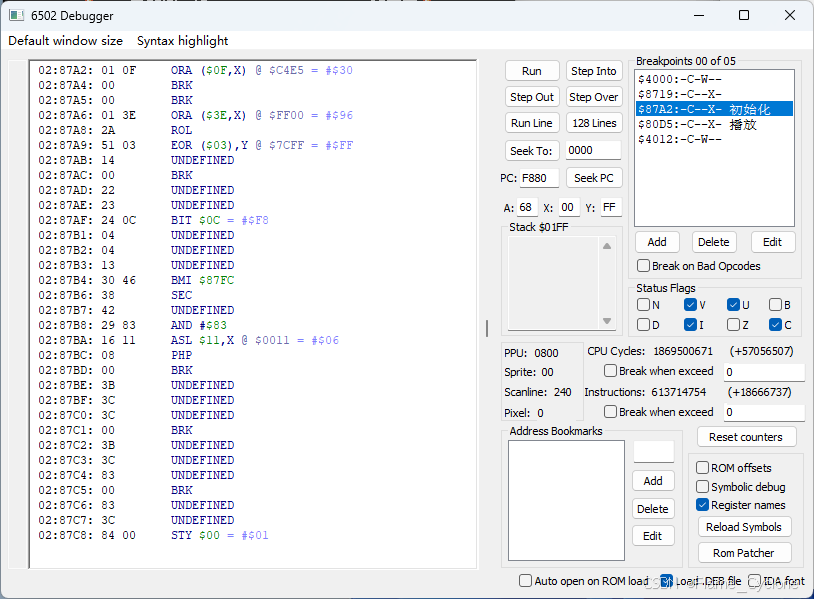Click disassembly line 02:87BA ASL $11,X
The height and width of the screenshot is (599, 814).
click(x=188, y=340)
